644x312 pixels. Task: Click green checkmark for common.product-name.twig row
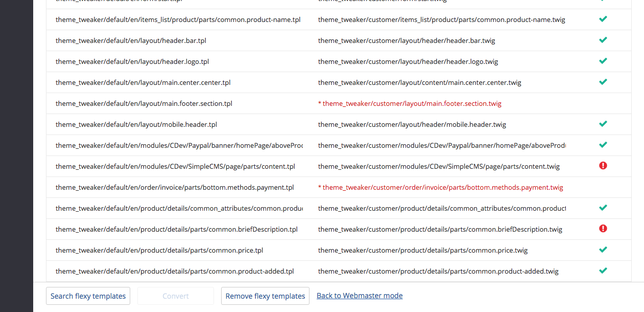[x=603, y=19]
